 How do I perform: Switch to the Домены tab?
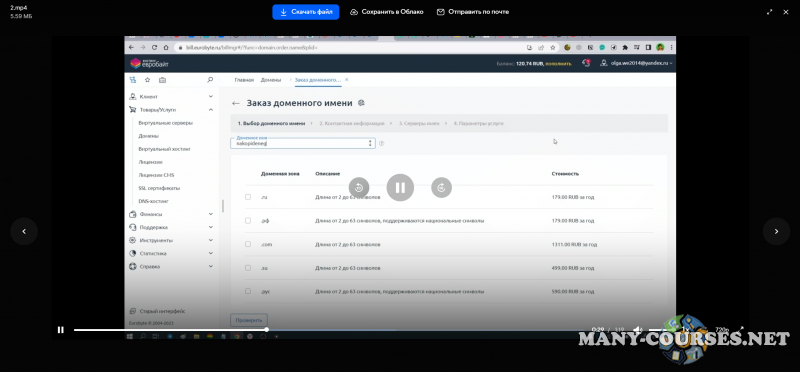click(x=271, y=80)
